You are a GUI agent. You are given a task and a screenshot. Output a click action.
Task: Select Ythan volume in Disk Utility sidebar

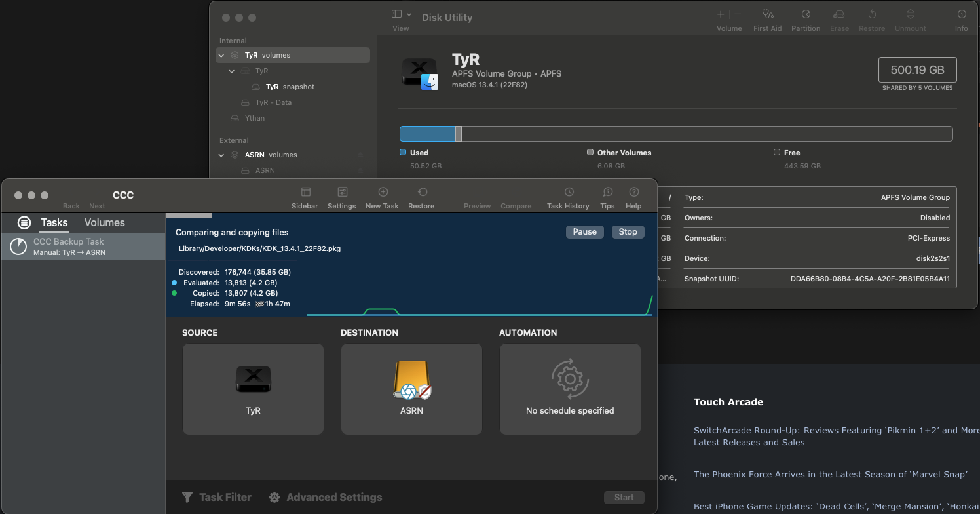[x=255, y=118]
